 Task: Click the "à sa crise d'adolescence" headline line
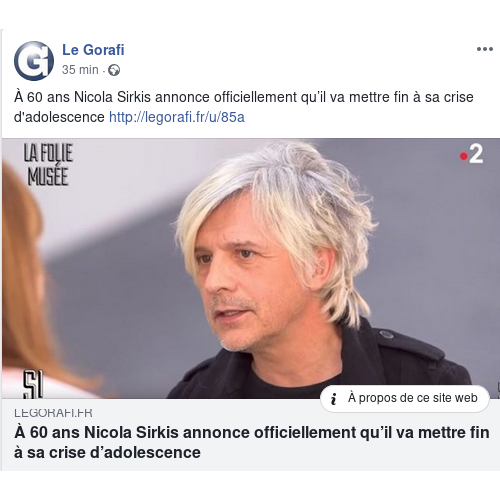[x=107, y=453]
